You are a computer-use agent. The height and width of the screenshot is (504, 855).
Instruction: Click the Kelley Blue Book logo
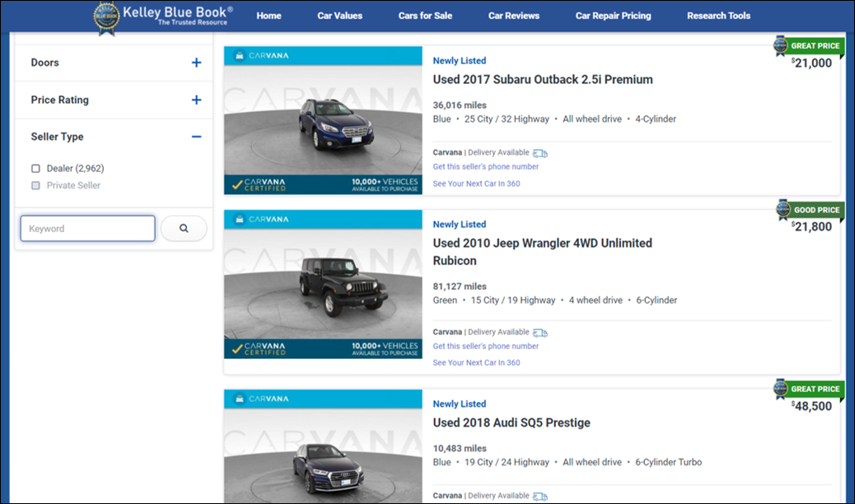[x=164, y=17]
